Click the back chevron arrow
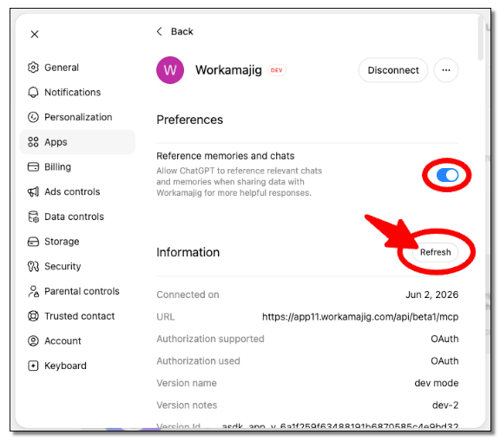Screen dimensions: 500x441 click(x=159, y=31)
